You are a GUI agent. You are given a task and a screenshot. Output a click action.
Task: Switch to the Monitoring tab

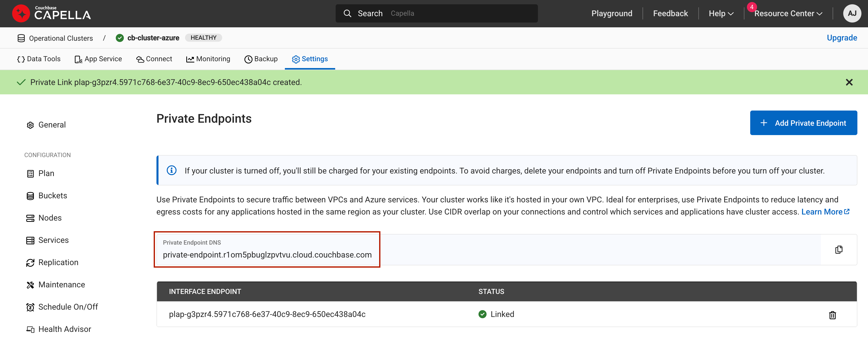coord(208,59)
